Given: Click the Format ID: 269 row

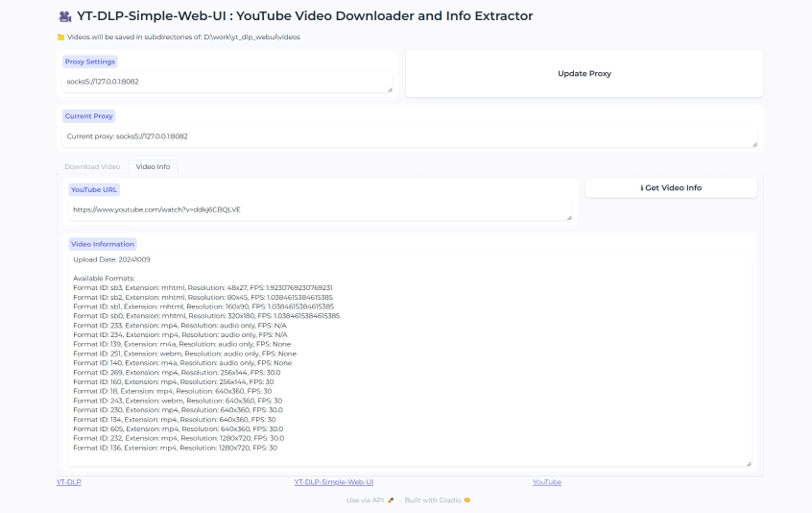Looking at the screenshot, I should [x=177, y=373].
